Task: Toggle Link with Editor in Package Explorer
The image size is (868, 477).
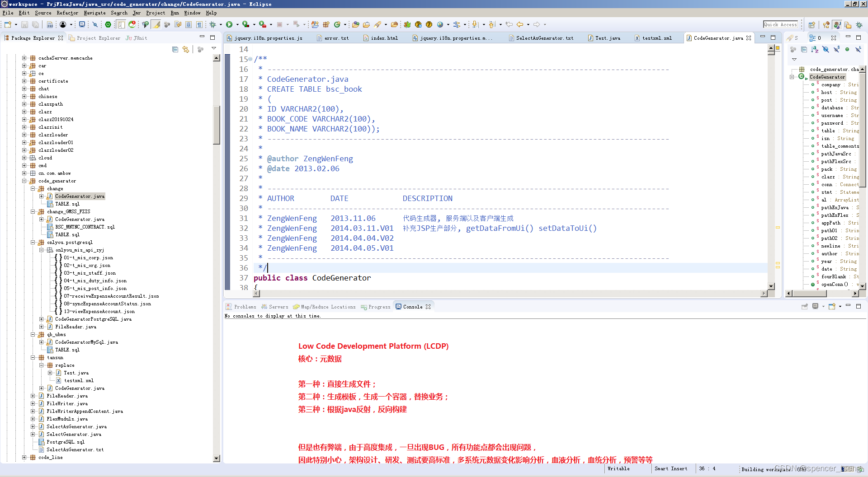Action: [x=186, y=50]
